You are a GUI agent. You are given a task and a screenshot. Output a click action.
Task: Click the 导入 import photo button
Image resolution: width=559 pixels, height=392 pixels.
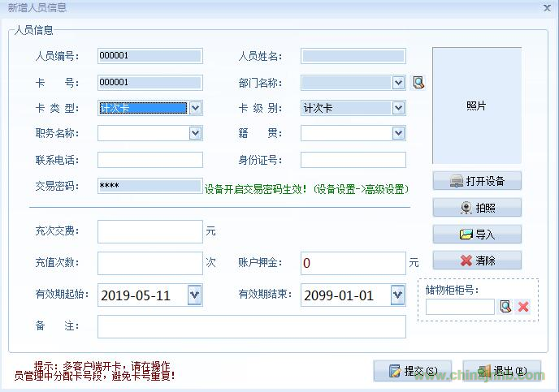(x=477, y=235)
